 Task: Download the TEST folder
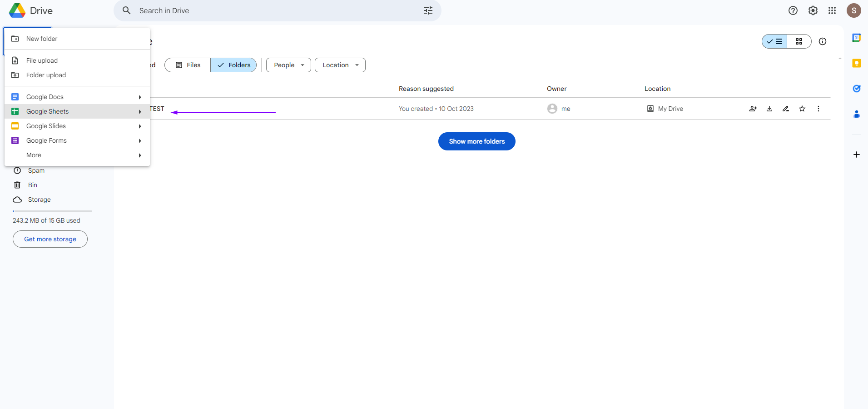(x=769, y=109)
